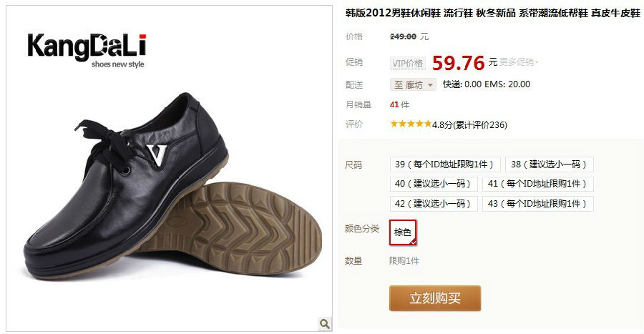This screenshot has width=644, height=334.
Task: Pick size 41 option
Action: coord(538,184)
